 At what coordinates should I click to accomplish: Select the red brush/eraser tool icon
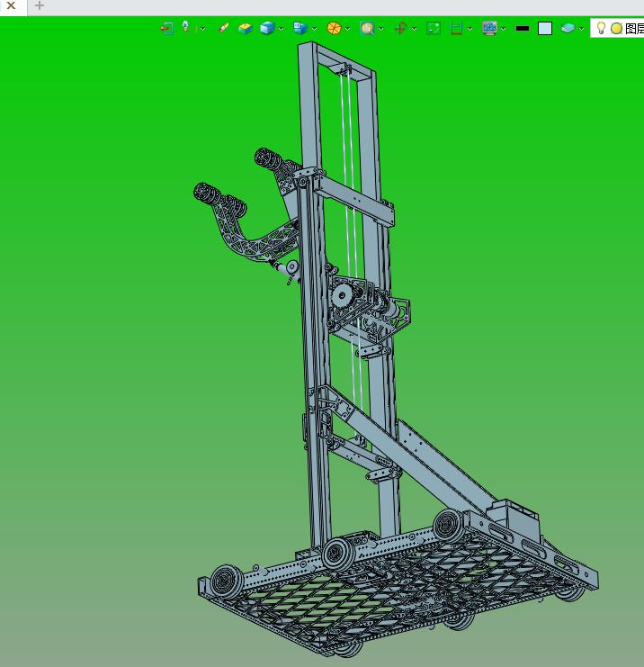(223, 28)
